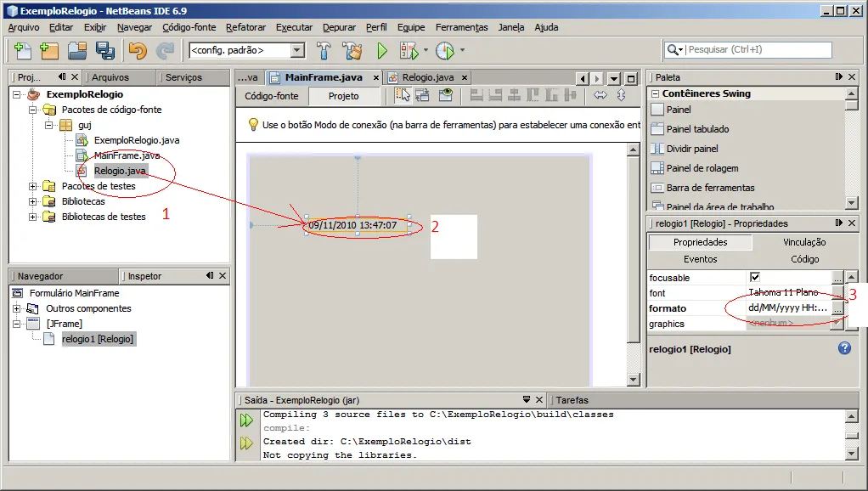Click the Painel de rolagem palette icon
The image size is (868, 491).
[657, 167]
